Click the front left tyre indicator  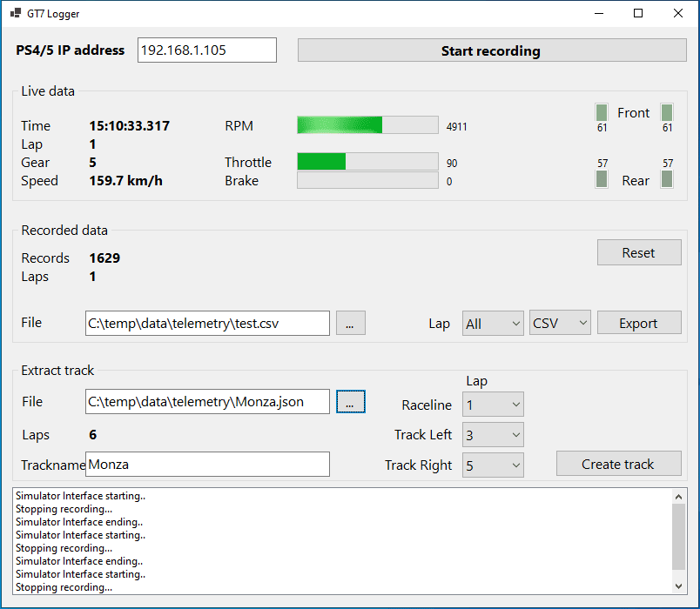[602, 112]
